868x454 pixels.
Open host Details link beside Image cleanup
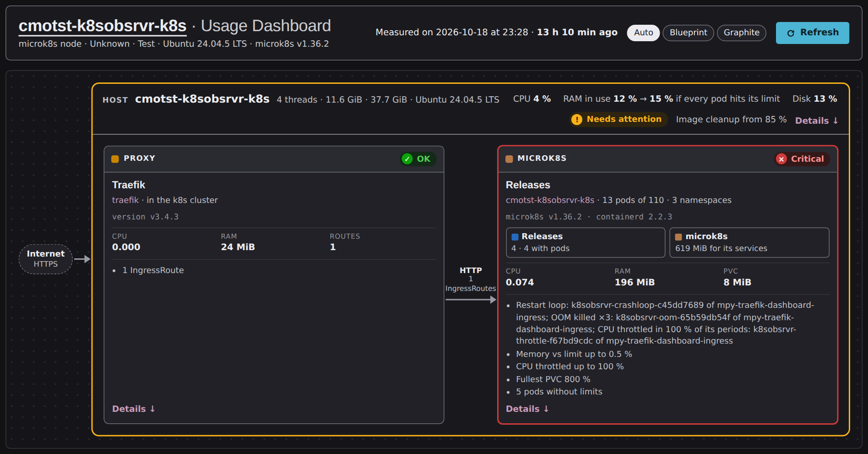[x=816, y=120]
